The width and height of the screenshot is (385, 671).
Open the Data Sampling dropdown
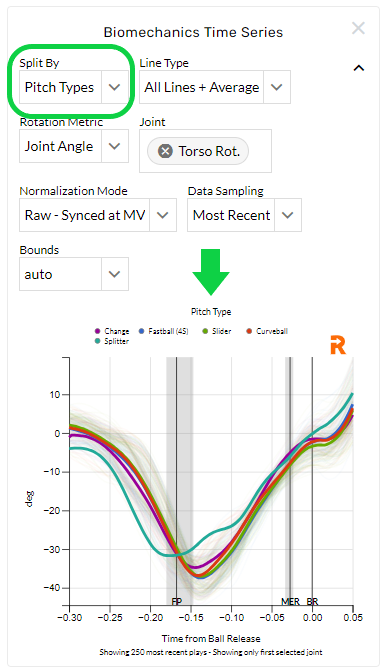coord(244,215)
